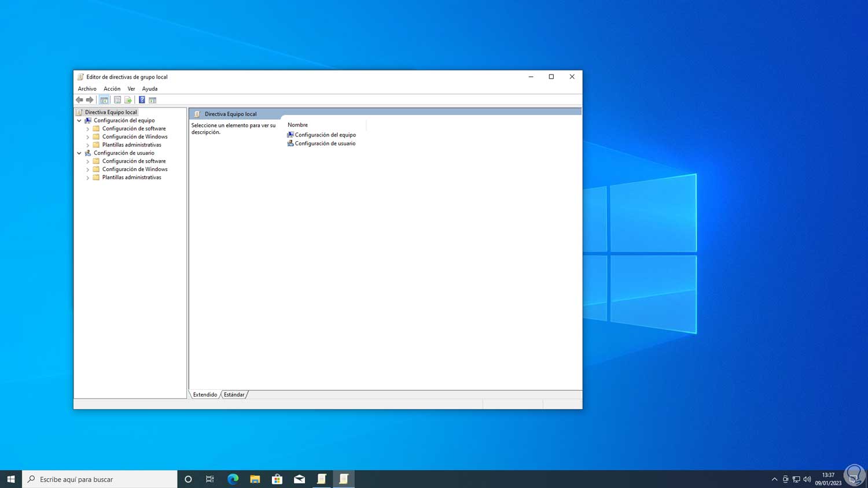
Task: Click the Back arrow in the toolbar
Action: tap(79, 100)
